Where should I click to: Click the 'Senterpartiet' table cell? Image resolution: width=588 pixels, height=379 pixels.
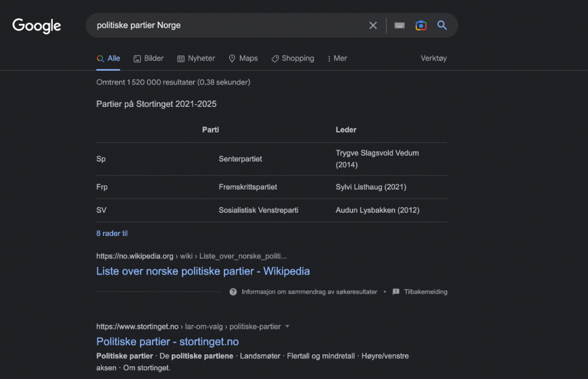(240, 159)
